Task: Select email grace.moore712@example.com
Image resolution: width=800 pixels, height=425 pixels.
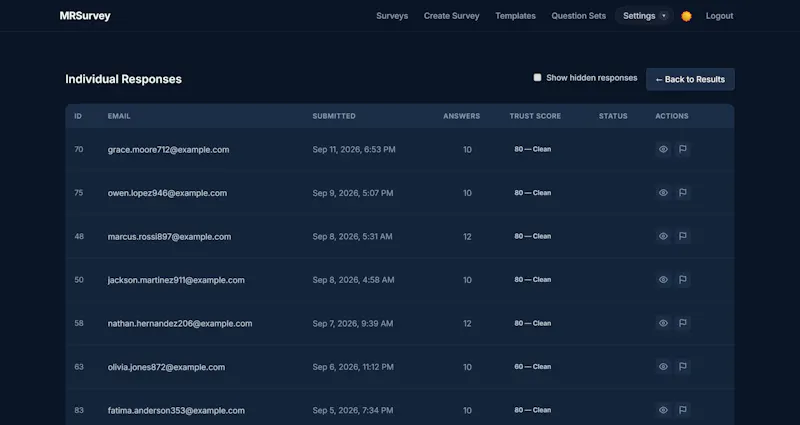Action: pyautogui.click(x=168, y=149)
